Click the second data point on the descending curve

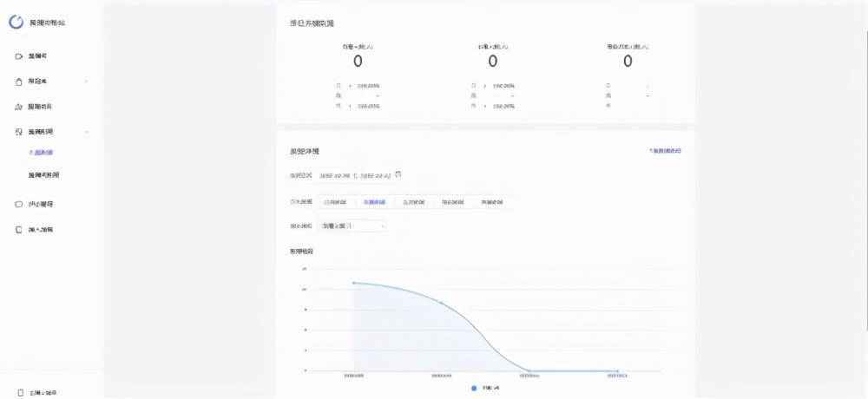441,304
